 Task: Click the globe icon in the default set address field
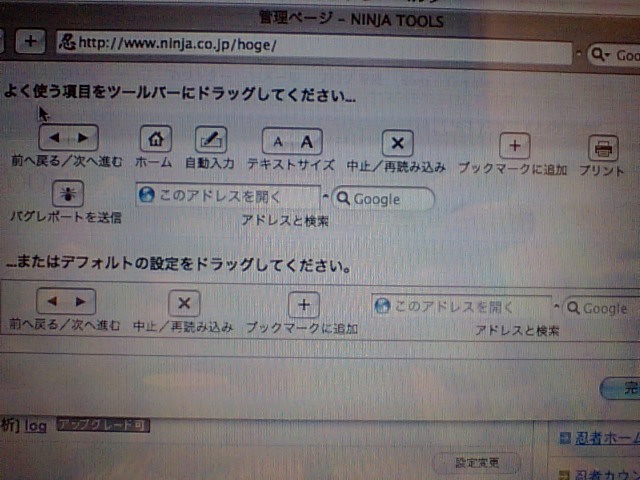[x=382, y=306]
